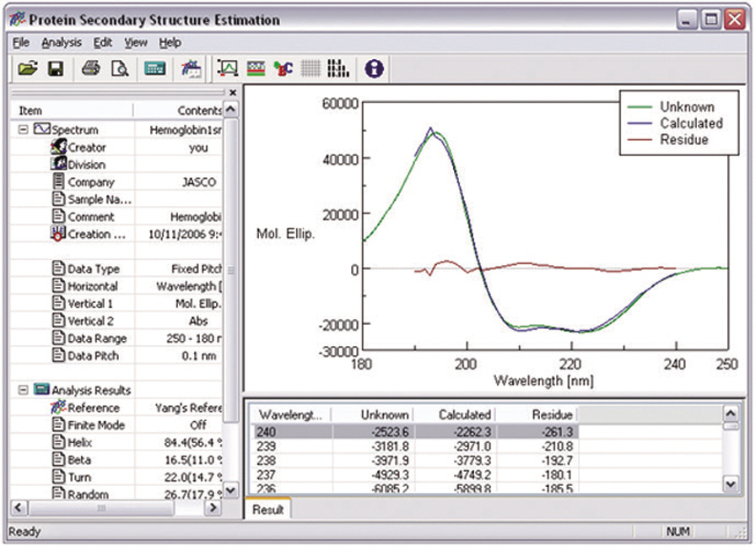Screen dimensions: 756x546
Task: Click the Save floppy disk icon
Action: 56,69
